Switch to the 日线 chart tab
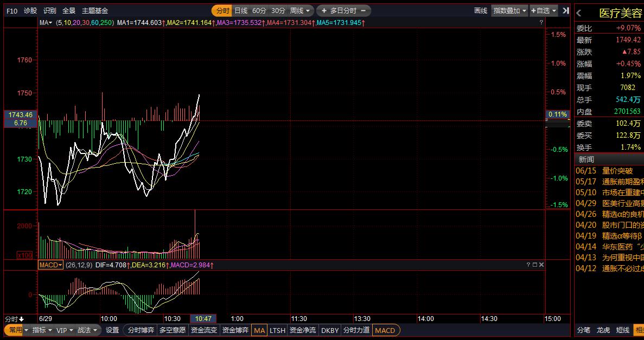The height and width of the screenshot is (340, 644). (x=240, y=10)
